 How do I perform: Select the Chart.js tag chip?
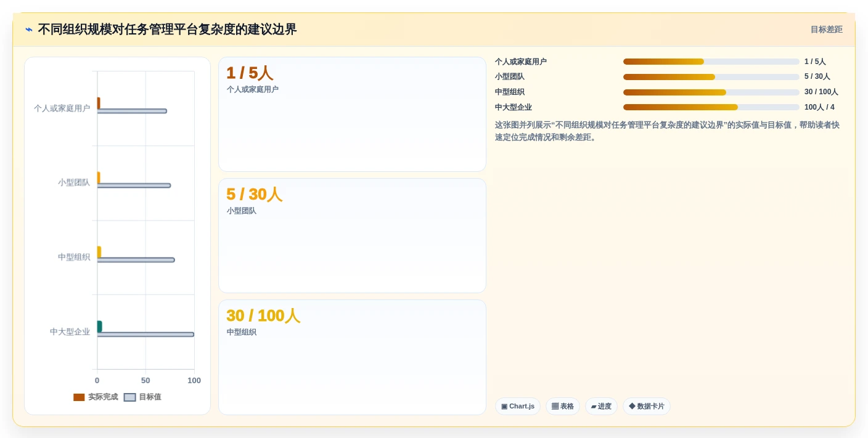coord(518,407)
